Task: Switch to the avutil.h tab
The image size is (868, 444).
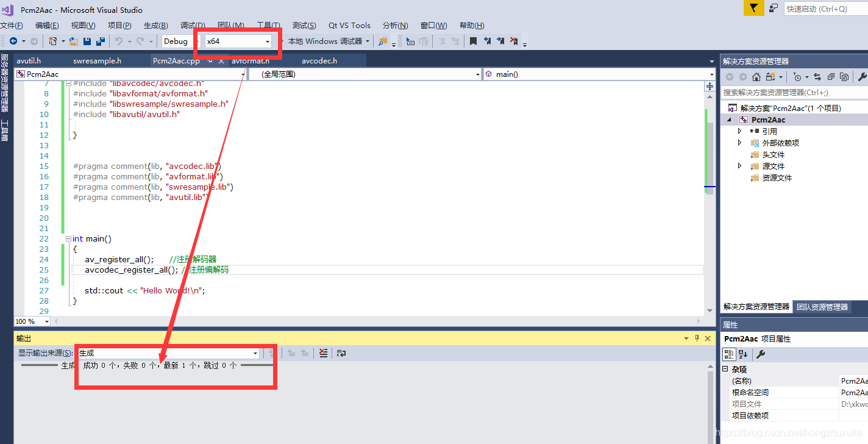Action: tap(29, 61)
